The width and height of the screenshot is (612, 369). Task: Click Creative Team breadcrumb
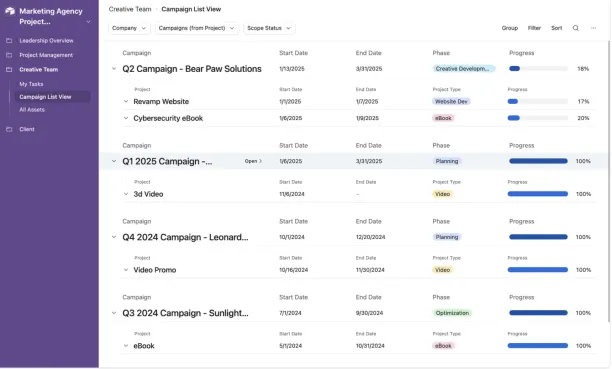tap(130, 9)
